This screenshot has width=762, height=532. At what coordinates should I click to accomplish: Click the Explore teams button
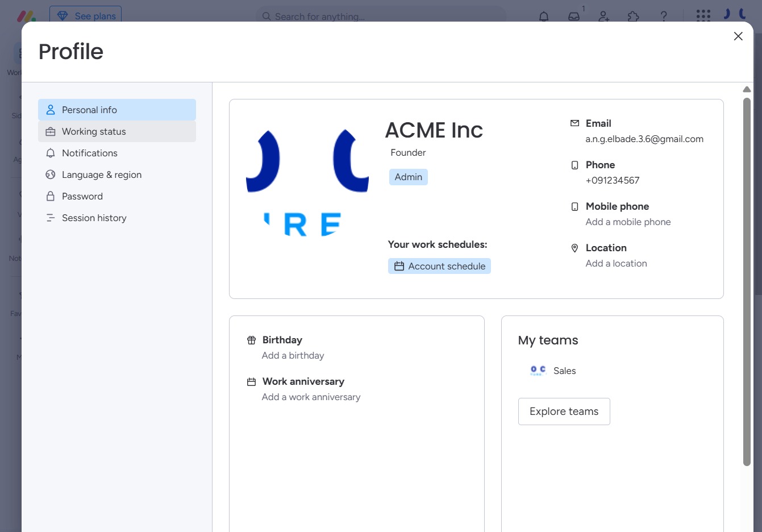(564, 412)
